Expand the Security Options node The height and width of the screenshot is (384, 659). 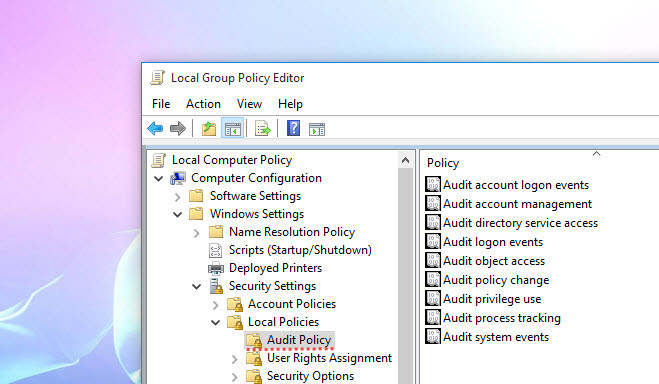[235, 377]
